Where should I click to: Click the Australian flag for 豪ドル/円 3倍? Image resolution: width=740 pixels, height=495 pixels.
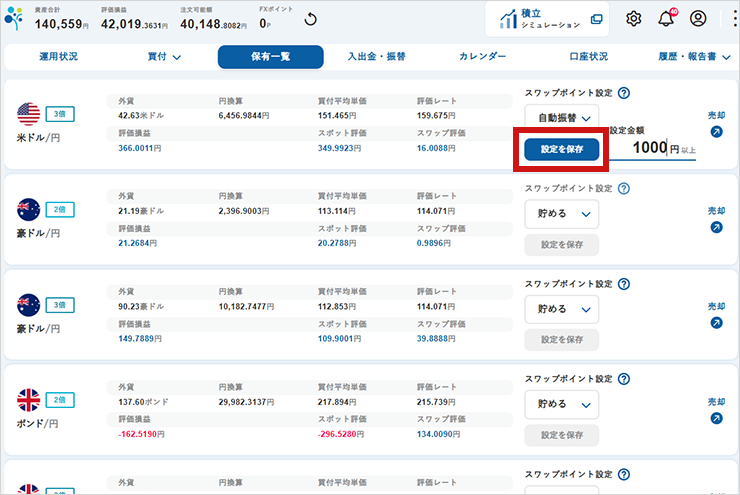click(28, 305)
